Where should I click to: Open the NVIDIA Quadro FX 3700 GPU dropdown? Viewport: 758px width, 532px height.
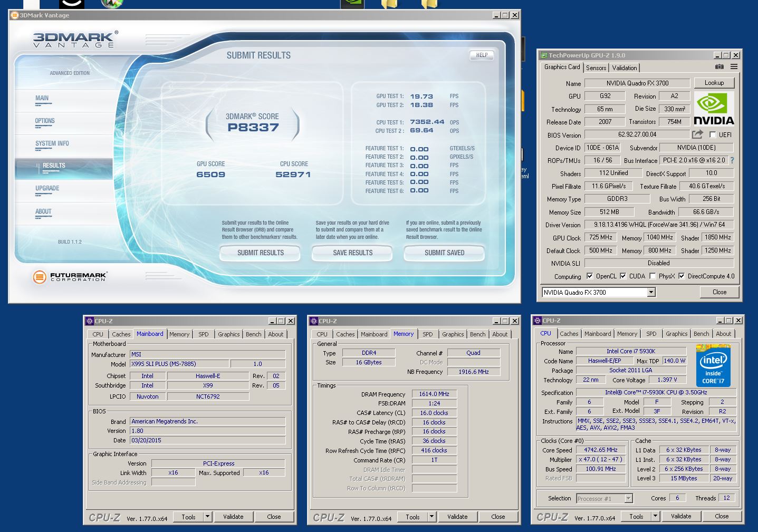point(651,292)
